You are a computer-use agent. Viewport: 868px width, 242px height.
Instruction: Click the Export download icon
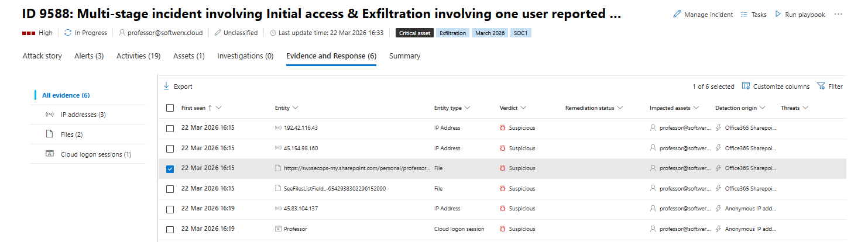(166, 87)
